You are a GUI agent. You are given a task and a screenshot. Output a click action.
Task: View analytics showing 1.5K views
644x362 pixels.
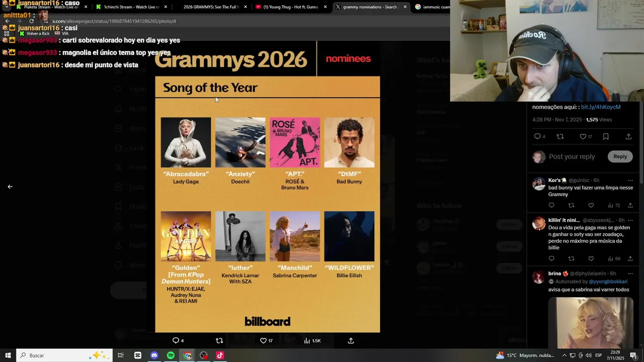312,341
